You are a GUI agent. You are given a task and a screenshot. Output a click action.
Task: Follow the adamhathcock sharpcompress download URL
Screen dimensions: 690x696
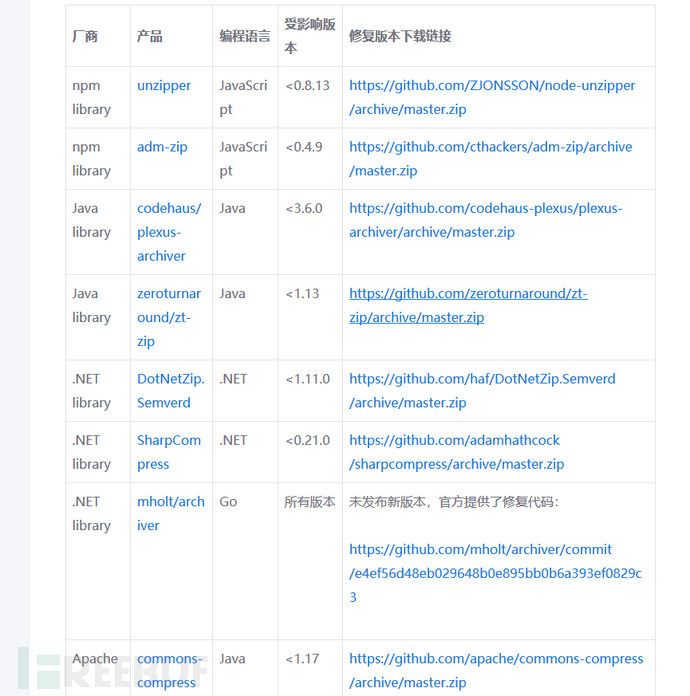pos(456,452)
